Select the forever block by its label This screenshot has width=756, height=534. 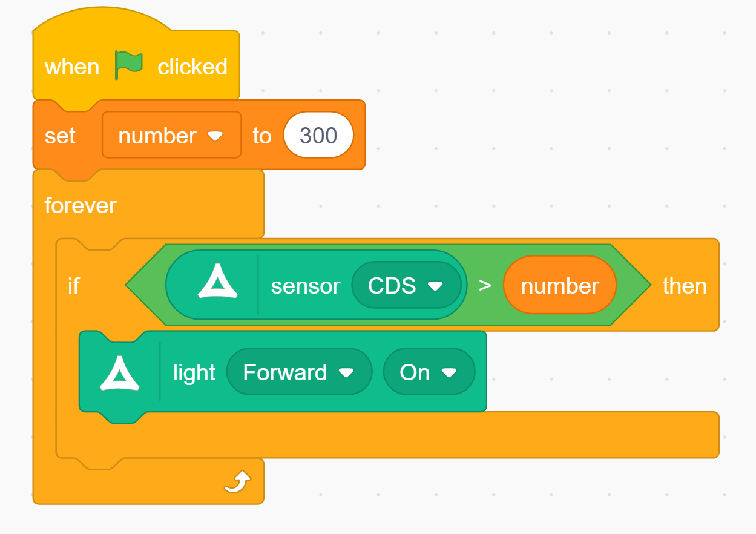[81, 205]
